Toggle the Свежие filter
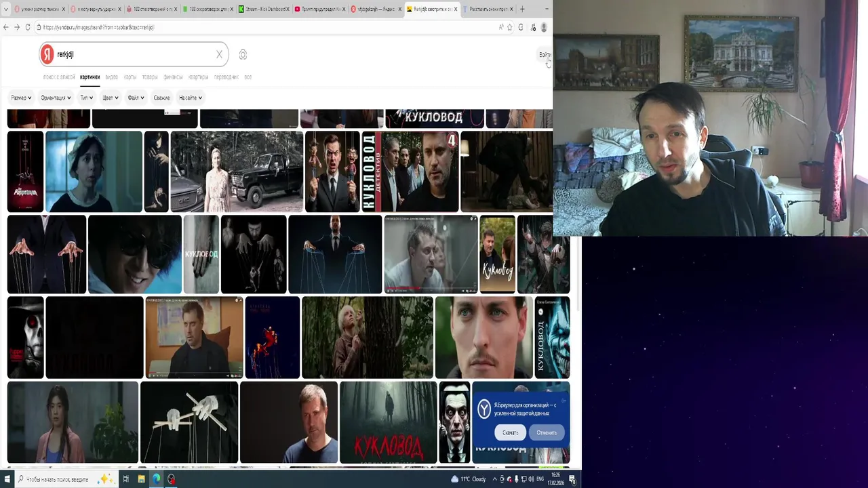 point(161,98)
